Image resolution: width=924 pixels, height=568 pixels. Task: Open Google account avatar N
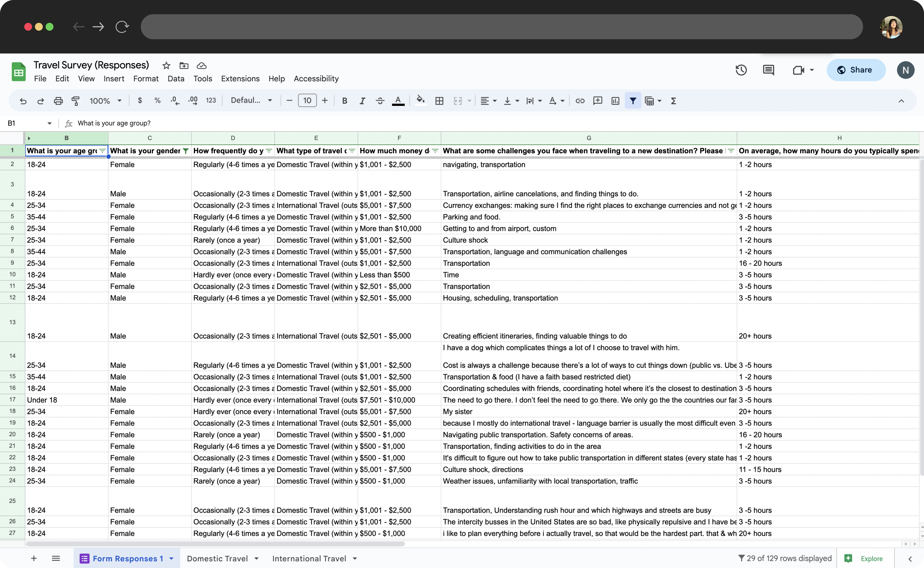(x=905, y=70)
